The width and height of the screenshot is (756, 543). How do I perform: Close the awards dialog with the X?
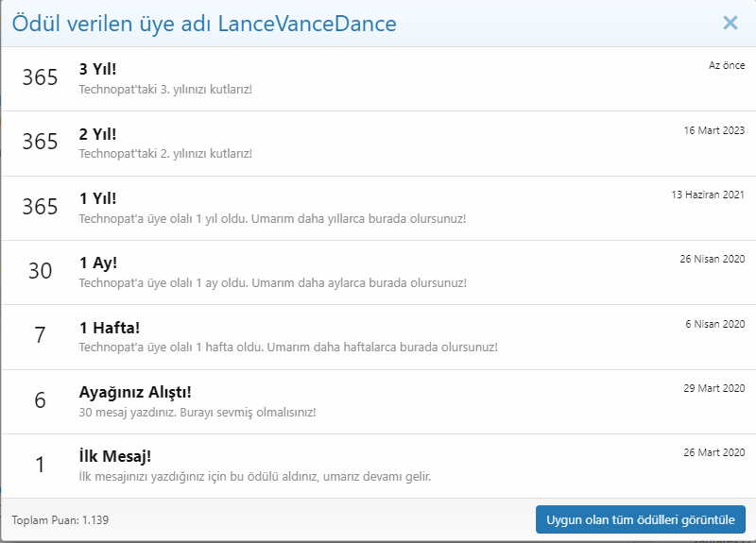(x=730, y=23)
